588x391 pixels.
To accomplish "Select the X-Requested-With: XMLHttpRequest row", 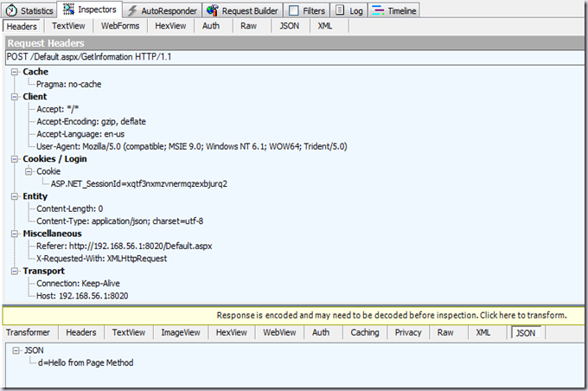I will (102, 259).
